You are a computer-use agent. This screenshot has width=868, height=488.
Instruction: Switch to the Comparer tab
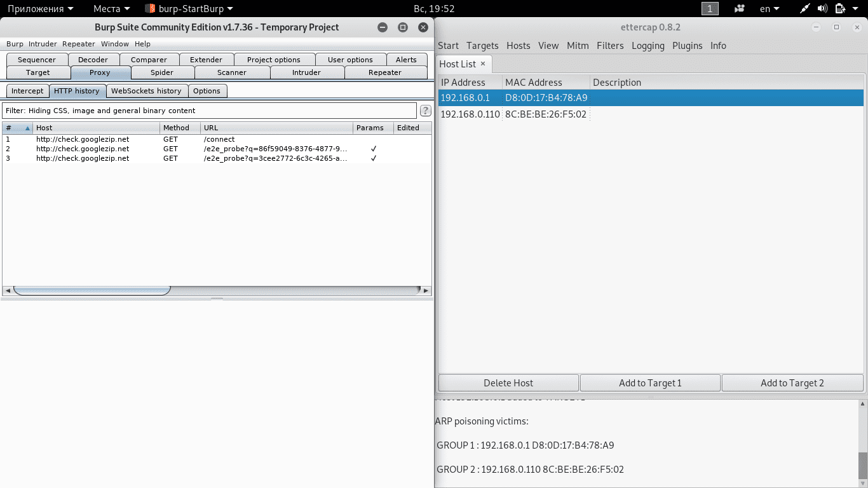click(149, 60)
